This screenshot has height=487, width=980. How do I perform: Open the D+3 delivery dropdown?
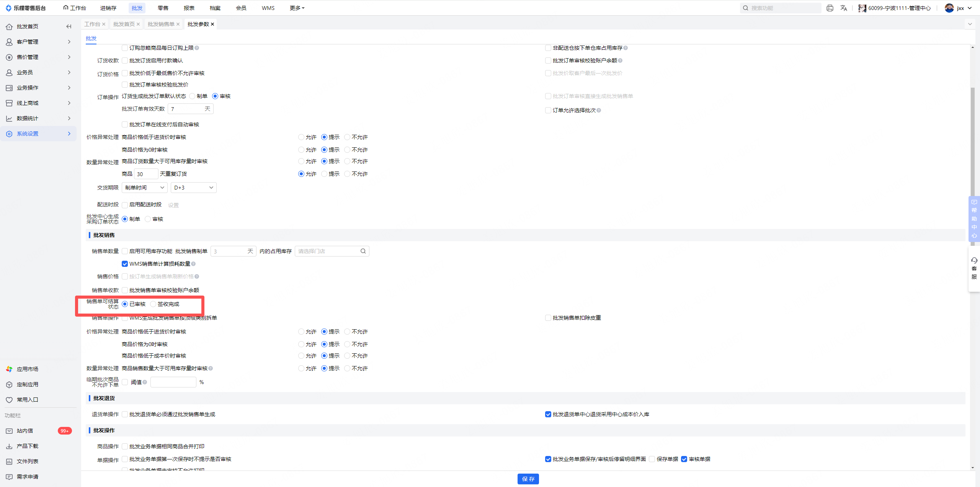coord(193,188)
